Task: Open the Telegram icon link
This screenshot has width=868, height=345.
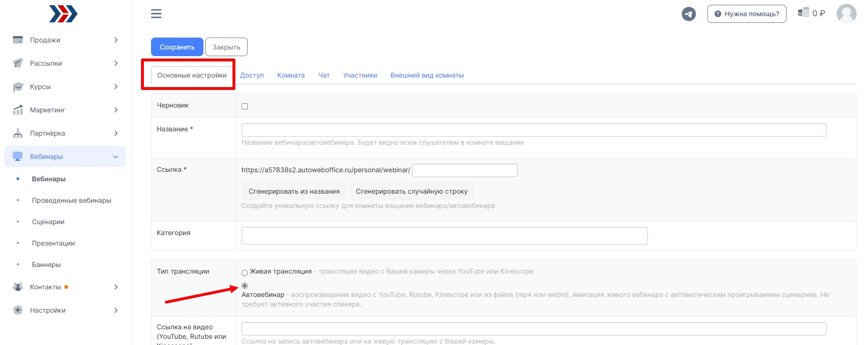Action: tap(688, 14)
